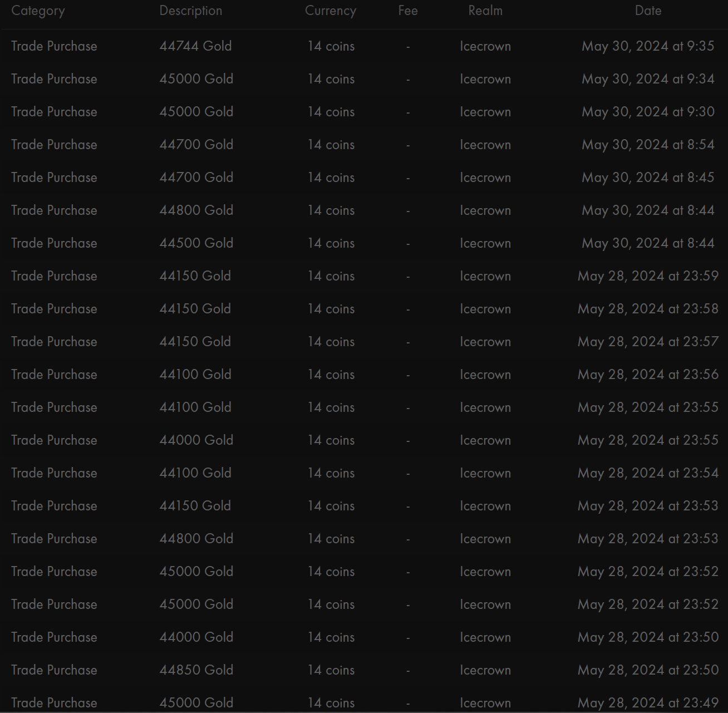This screenshot has width=728, height=713.
Task: Click the Fee column header
Action: click(408, 11)
